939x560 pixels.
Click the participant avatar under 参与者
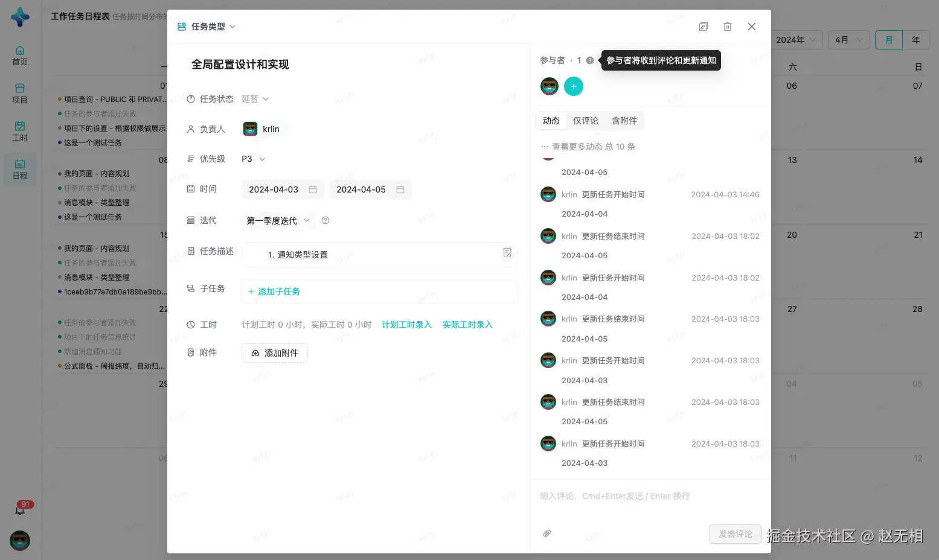coord(550,86)
